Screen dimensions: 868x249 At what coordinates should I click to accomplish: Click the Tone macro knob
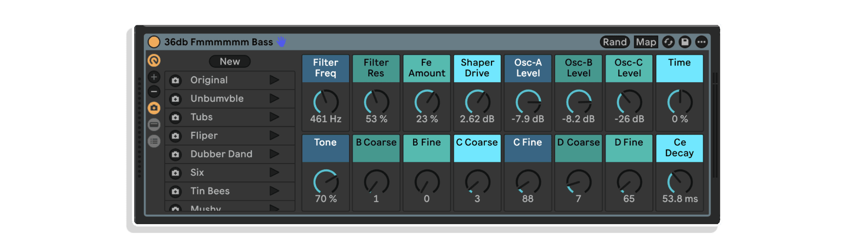(x=326, y=182)
